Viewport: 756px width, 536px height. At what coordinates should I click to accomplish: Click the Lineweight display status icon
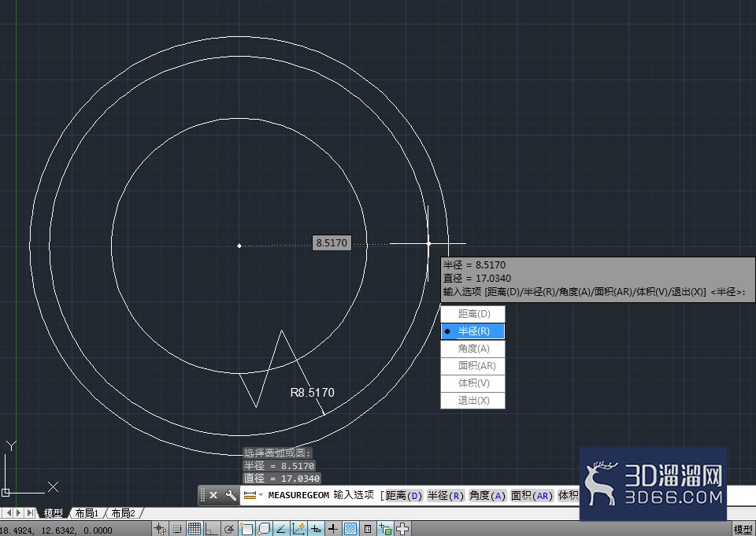[332, 529]
